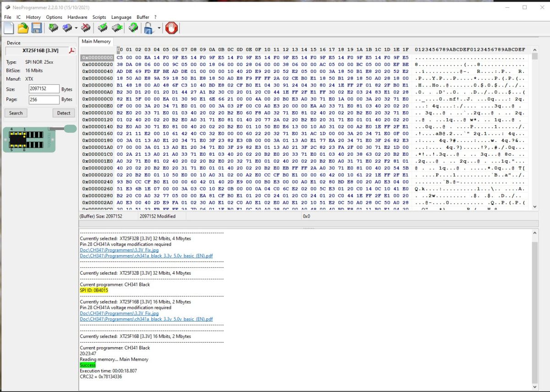This screenshot has width=550, height=392.
Task: Click the hex address 0x00000200 row header
Action: pos(97,168)
